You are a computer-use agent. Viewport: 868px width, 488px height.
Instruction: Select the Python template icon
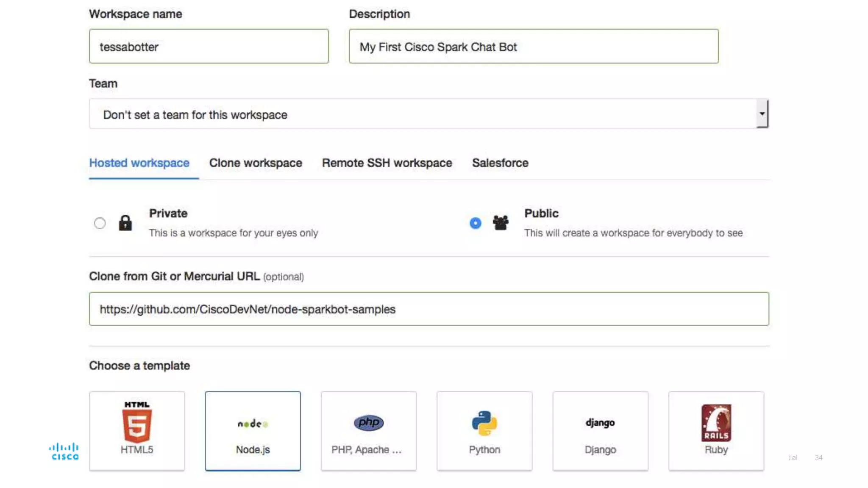coord(484,423)
